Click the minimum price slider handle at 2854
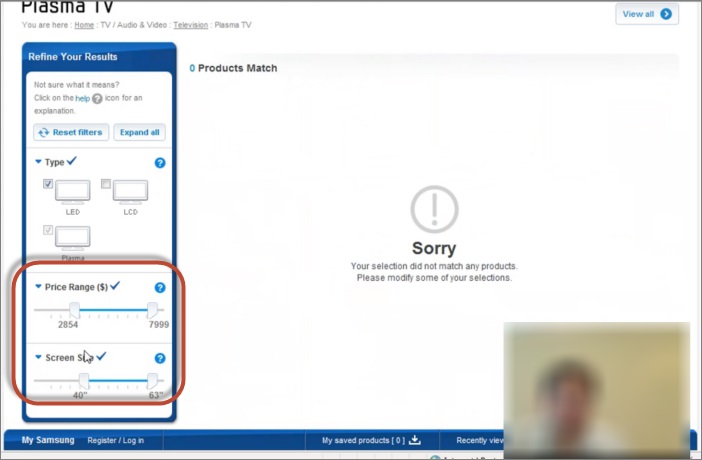Image resolution: width=702 pixels, height=460 pixels. point(74,310)
